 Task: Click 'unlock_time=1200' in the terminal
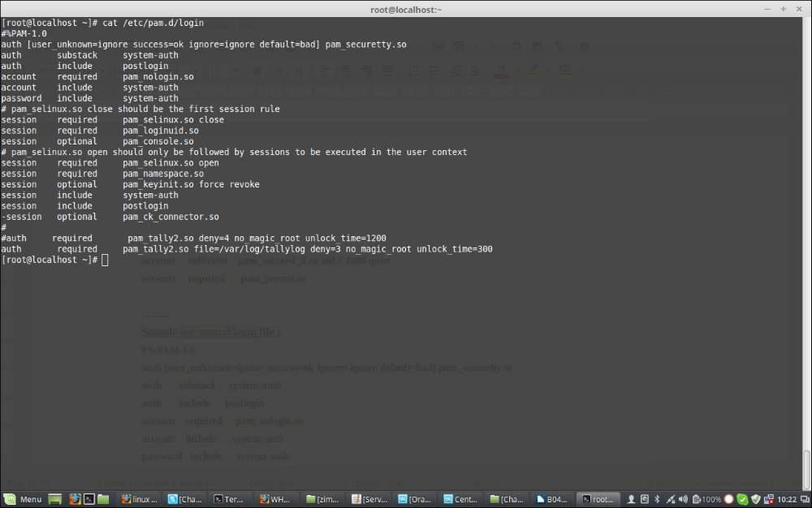point(345,238)
